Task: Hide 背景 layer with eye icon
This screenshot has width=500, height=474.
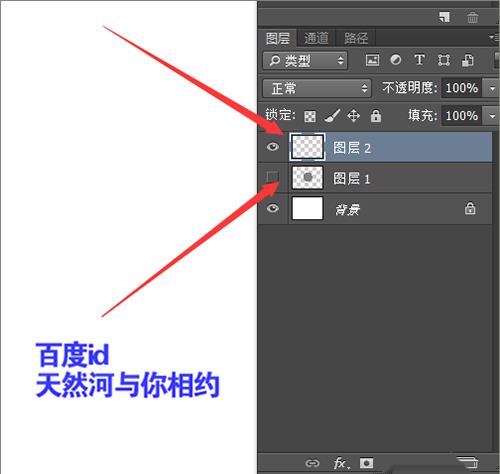Action: coord(273,209)
